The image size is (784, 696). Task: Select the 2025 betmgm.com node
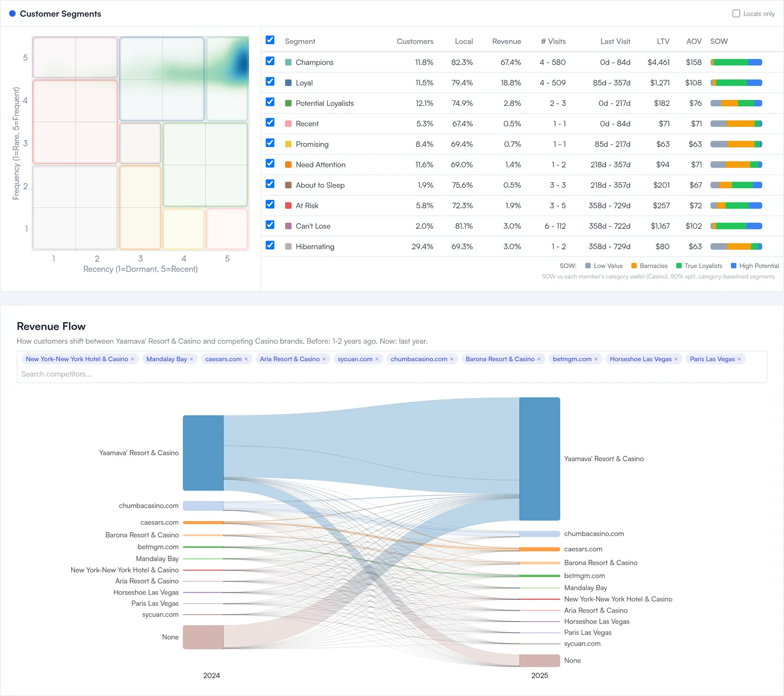point(539,576)
